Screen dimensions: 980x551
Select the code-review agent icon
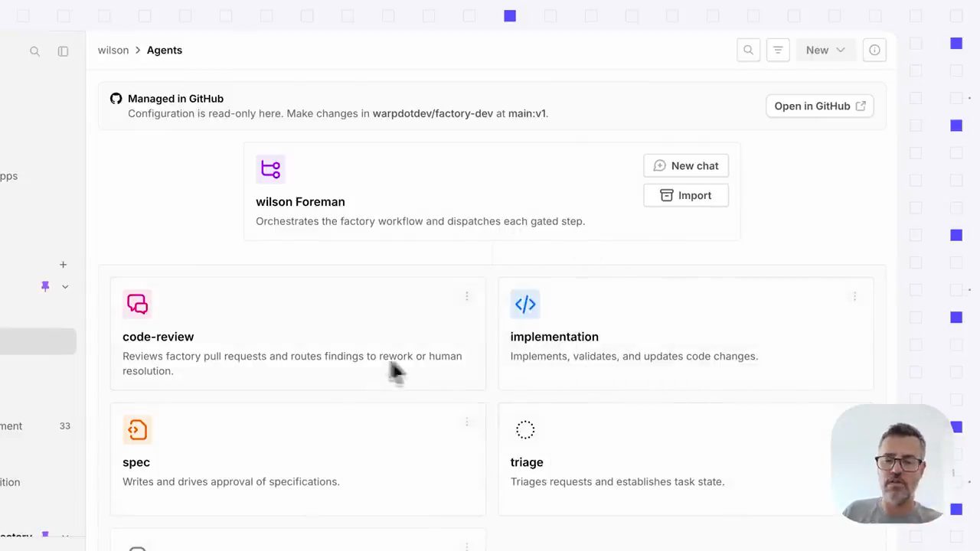[x=137, y=304]
